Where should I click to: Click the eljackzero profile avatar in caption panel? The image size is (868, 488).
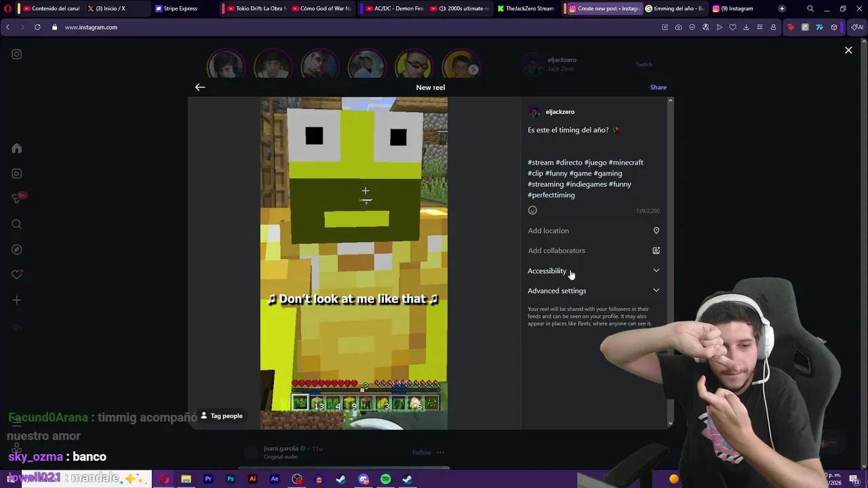point(534,112)
